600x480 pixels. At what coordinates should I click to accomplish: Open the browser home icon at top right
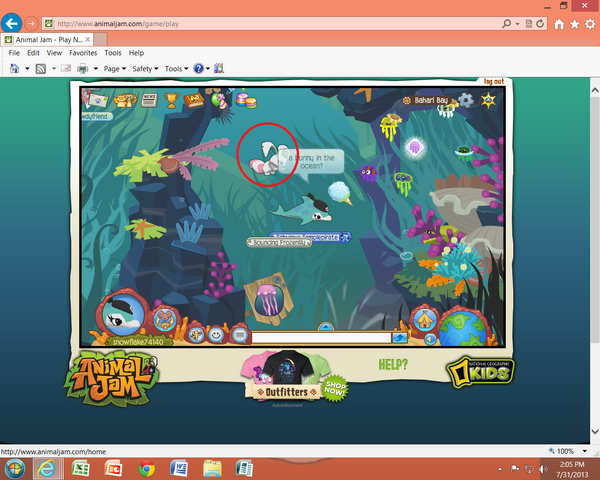coord(559,24)
